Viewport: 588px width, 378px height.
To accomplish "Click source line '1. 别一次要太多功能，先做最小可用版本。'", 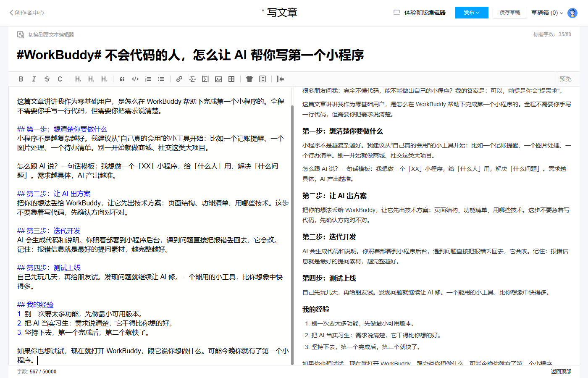I will 81,314.
